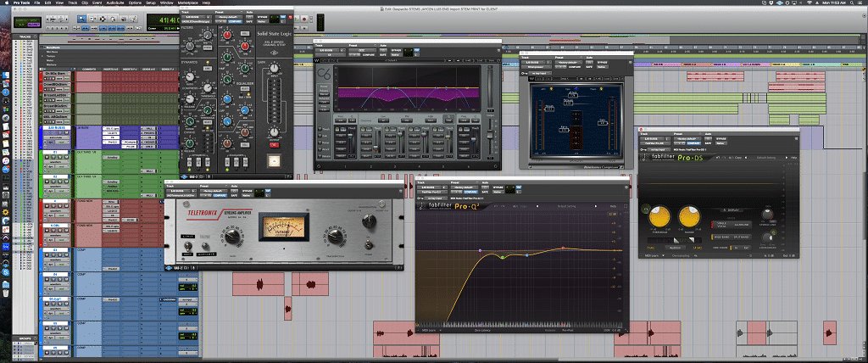Toggle COMPARE in the SSL plugin header
The width and height of the screenshot is (868, 363).
point(235,21)
